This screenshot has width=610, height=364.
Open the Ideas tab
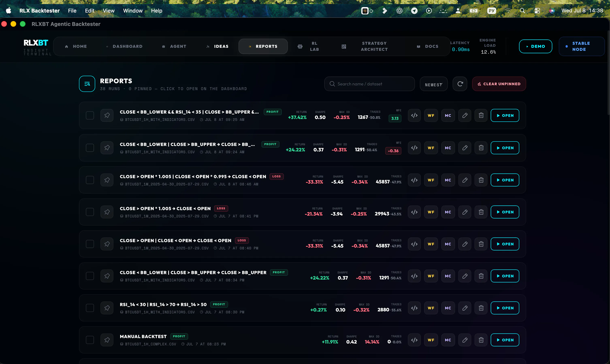point(217,46)
